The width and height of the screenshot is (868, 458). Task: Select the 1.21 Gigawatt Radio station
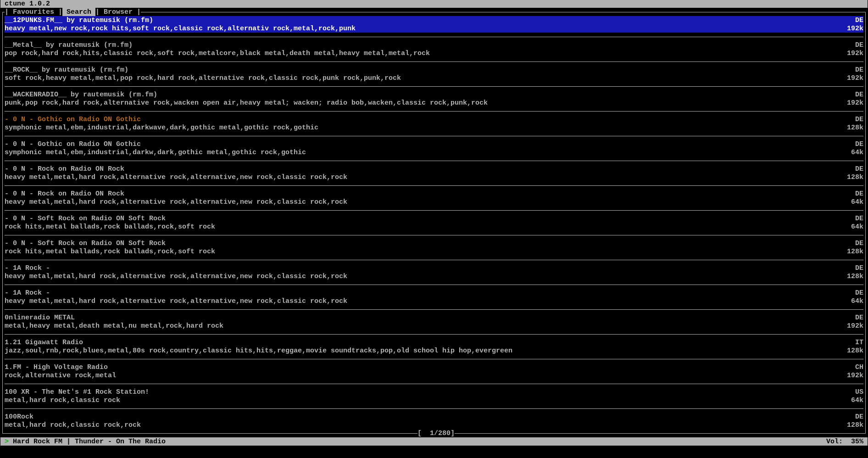click(x=434, y=346)
